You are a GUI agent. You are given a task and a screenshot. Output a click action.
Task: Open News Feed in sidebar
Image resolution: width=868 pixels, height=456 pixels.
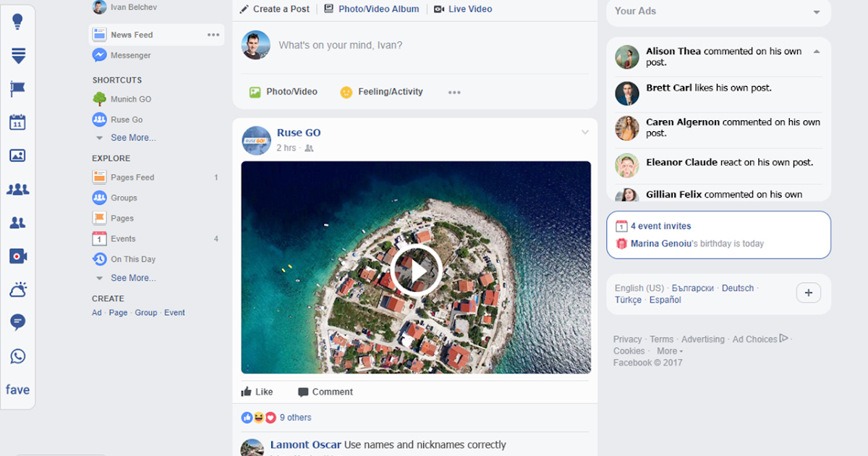tap(156, 35)
